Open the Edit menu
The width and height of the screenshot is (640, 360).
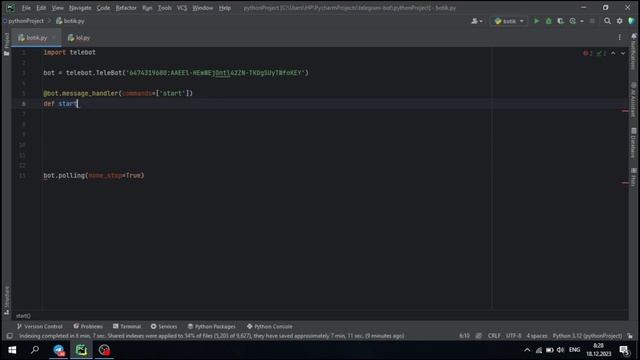[x=41, y=8]
